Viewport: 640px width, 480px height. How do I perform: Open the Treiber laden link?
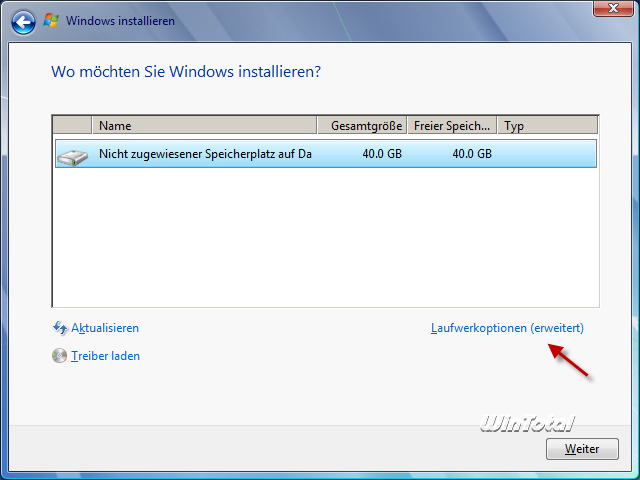[105, 356]
